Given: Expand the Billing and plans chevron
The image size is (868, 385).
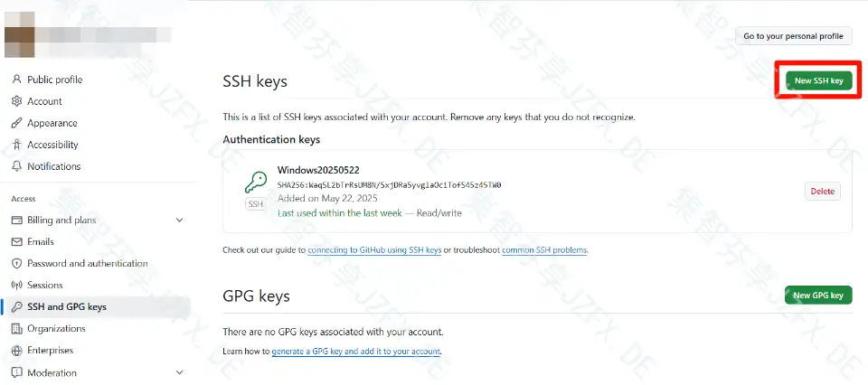Looking at the screenshot, I should coord(179,221).
